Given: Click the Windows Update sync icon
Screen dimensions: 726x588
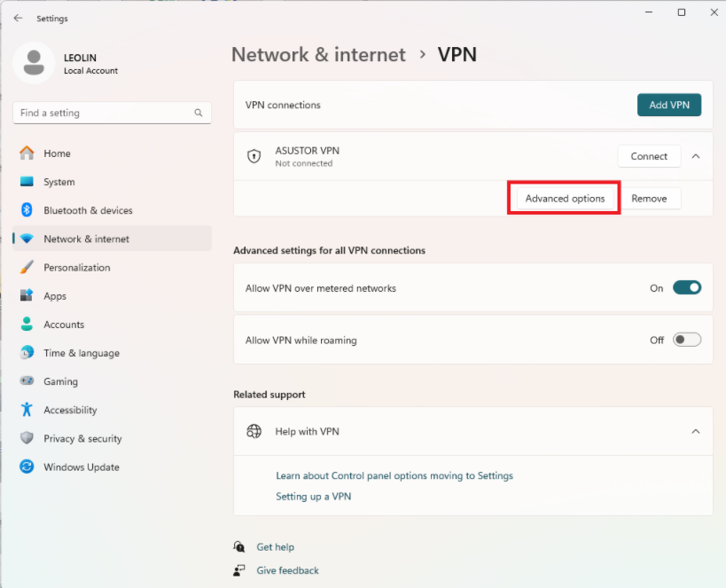Looking at the screenshot, I should pos(27,466).
